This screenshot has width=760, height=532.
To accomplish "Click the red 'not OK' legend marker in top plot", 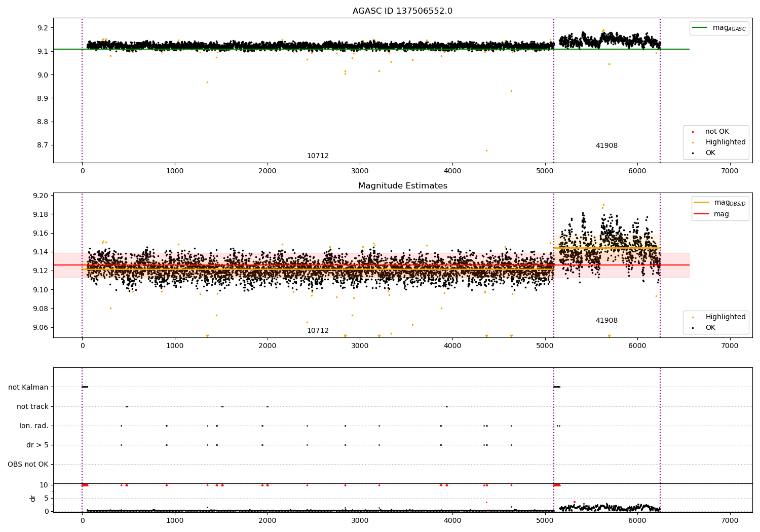I will (693, 132).
